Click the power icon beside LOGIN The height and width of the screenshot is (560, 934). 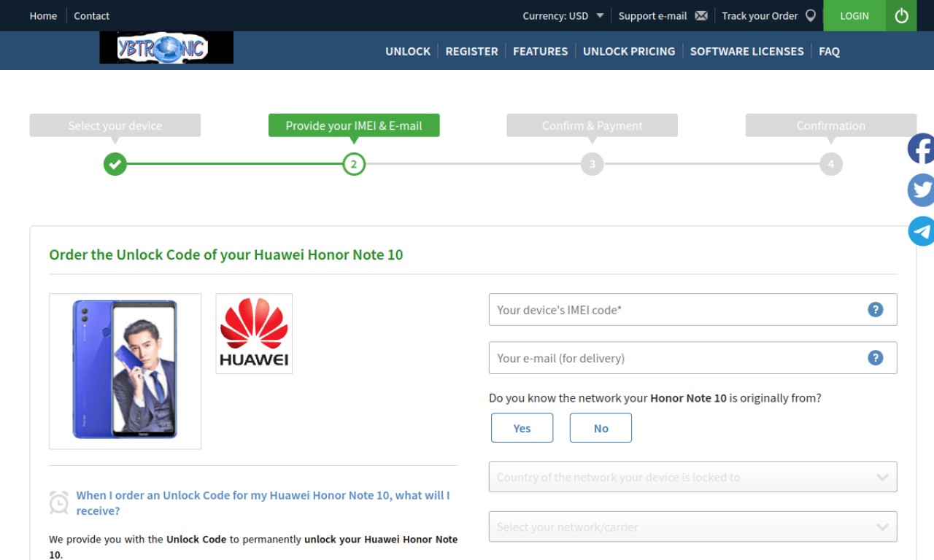(x=901, y=15)
